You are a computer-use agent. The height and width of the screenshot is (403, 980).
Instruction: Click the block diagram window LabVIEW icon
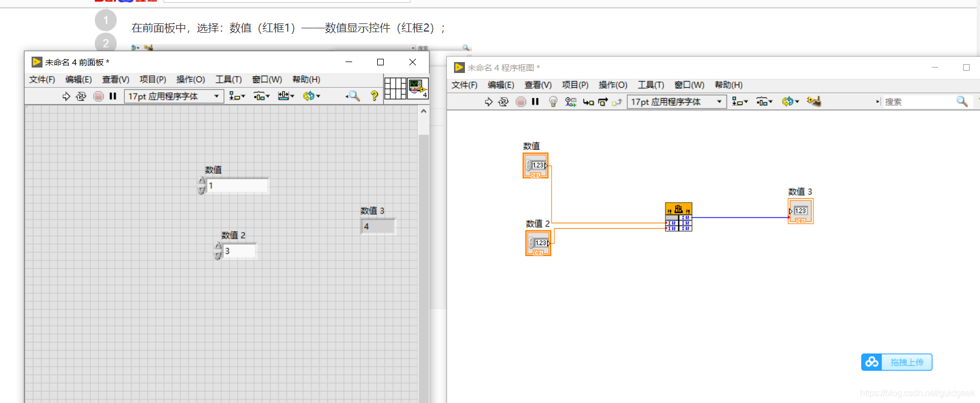[x=459, y=68]
